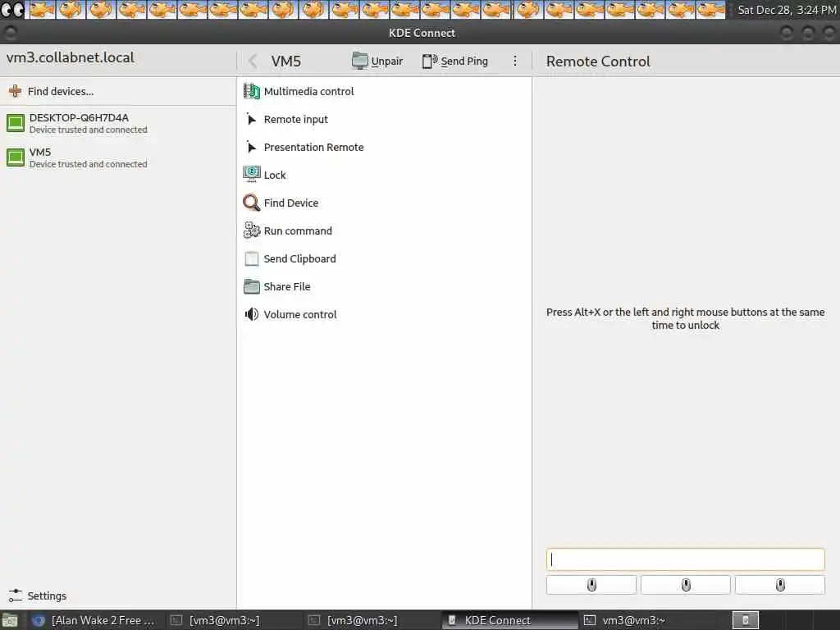Click the eyes applet in top panel
The width and height of the screenshot is (840, 630).
[x=12, y=10]
